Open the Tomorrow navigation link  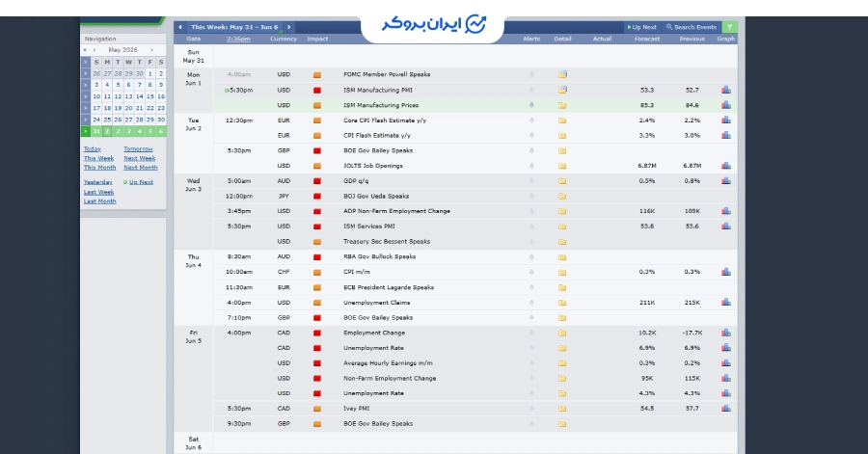point(138,148)
